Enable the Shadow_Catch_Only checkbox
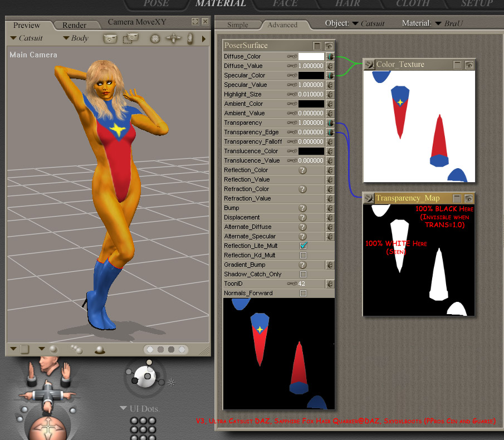 click(x=304, y=274)
